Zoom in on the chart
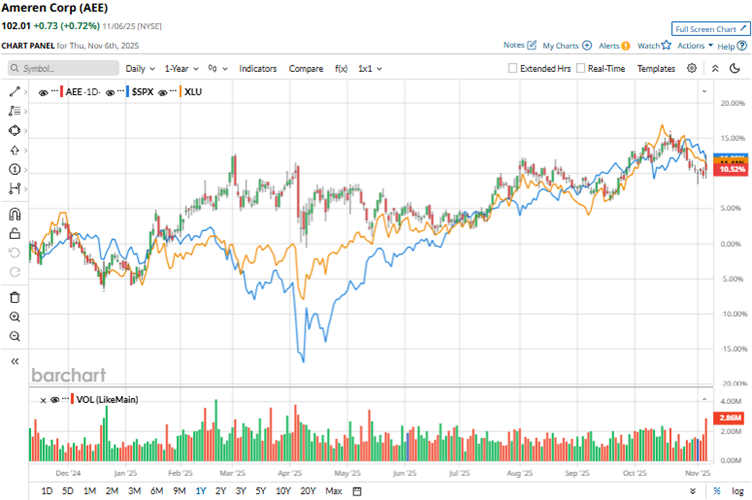 pyautogui.click(x=15, y=316)
